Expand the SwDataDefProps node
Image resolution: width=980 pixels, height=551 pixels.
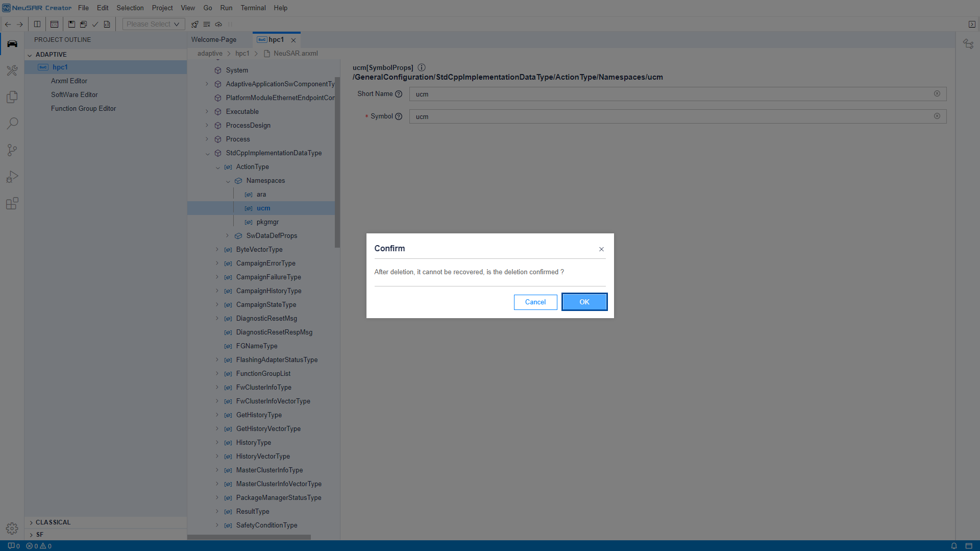click(228, 235)
